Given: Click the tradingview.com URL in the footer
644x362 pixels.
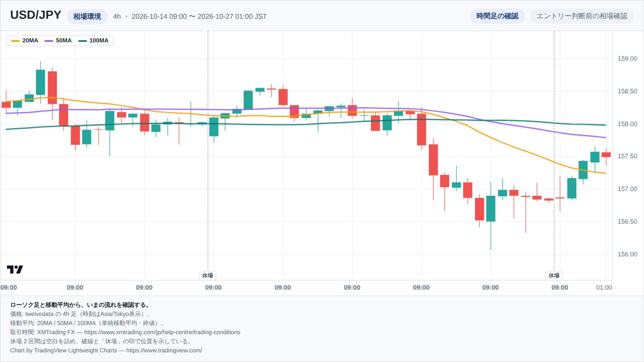Looking at the screenshot, I should [164, 350].
